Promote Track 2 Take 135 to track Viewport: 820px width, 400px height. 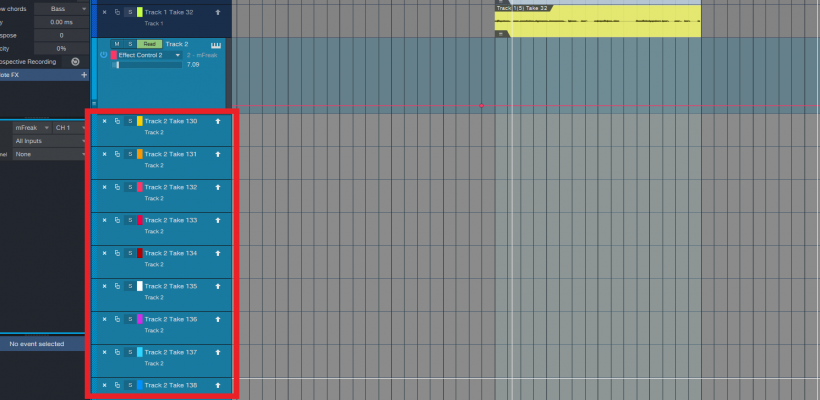218,286
